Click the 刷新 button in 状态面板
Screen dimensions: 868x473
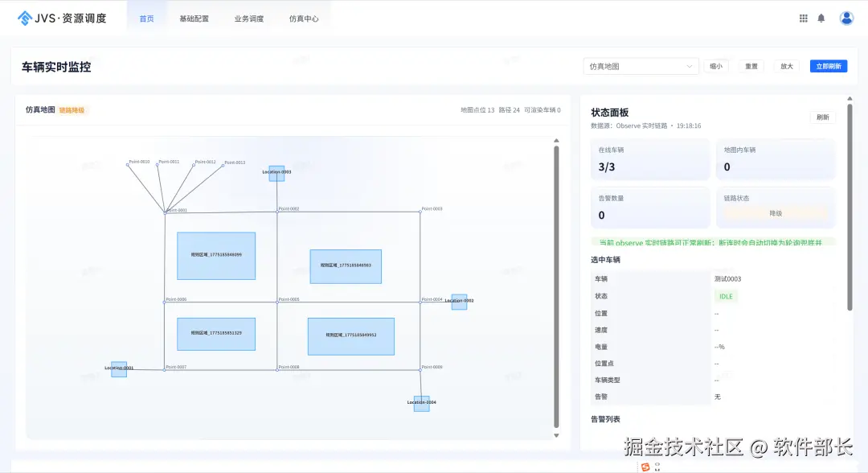tap(822, 117)
